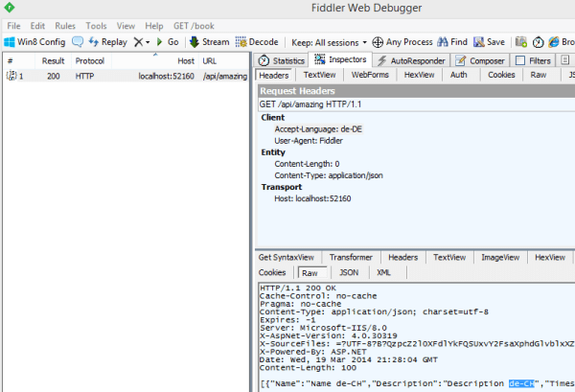Save sessions using the Save icon
This screenshot has height=392, width=575.
point(489,42)
